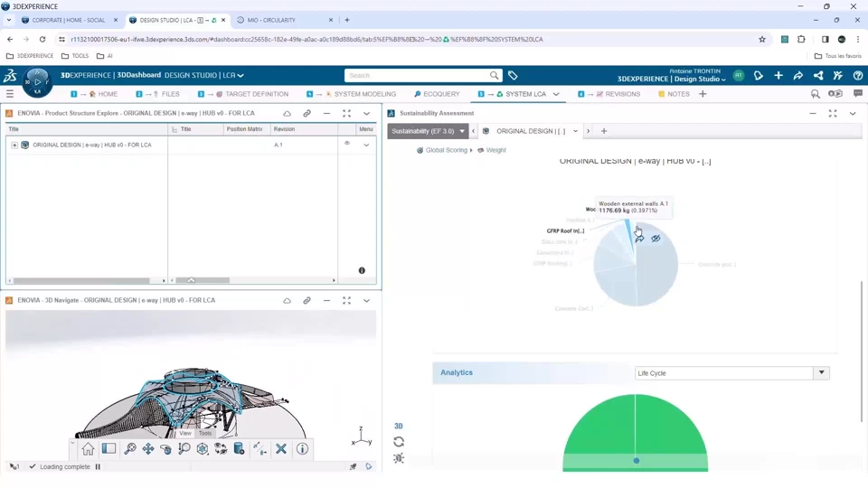This screenshot has height=488, width=868.
Task: Switch to SYSTEM MODELING tab
Action: coord(351,94)
